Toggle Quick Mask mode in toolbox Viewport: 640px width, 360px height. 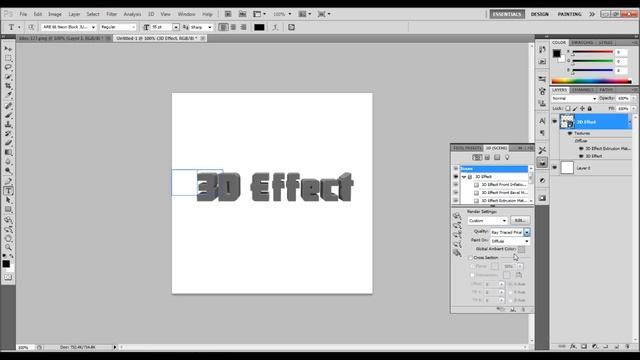[x=8, y=277]
